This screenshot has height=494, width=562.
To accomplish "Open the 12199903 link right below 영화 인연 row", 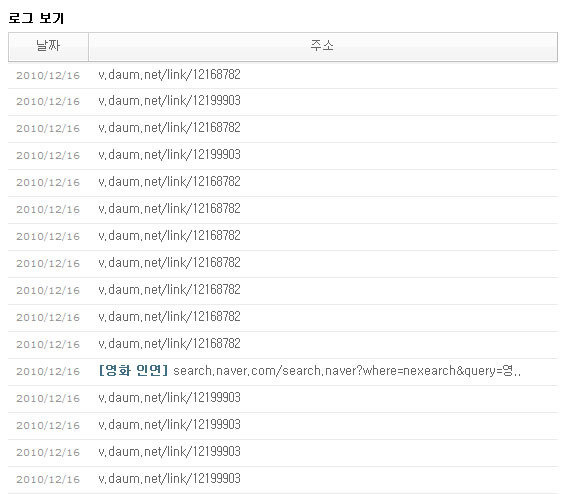I will click(169, 398).
